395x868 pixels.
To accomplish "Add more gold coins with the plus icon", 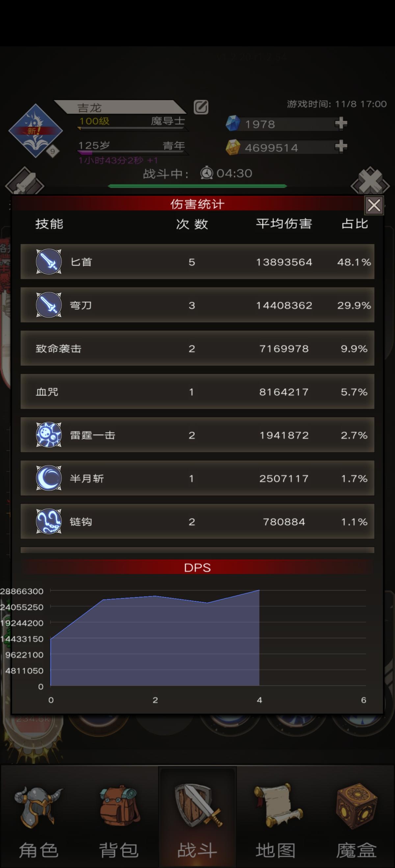I will click(341, 147).
